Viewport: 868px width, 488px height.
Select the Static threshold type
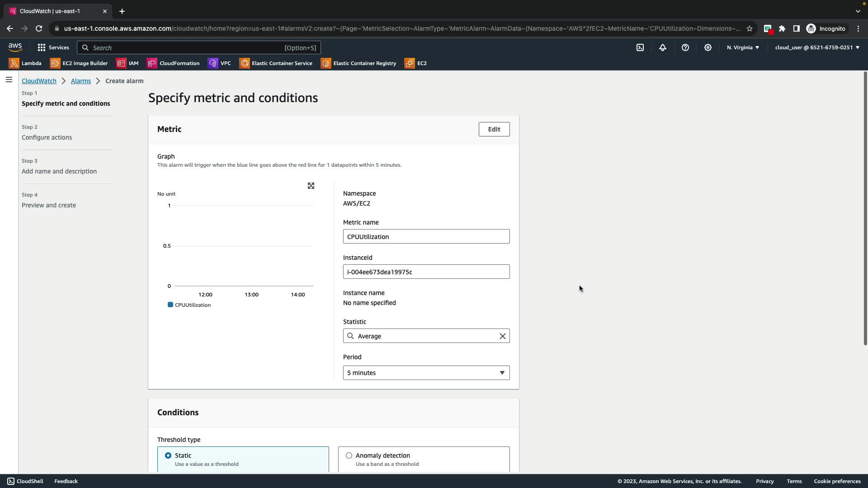pyautogui.click(x=168, y=455)
